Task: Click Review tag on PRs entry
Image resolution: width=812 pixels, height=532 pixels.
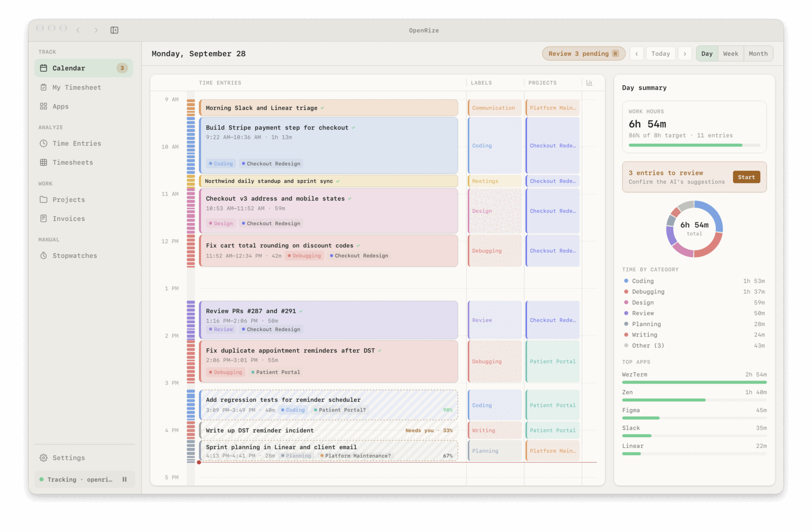Action: 221,329
